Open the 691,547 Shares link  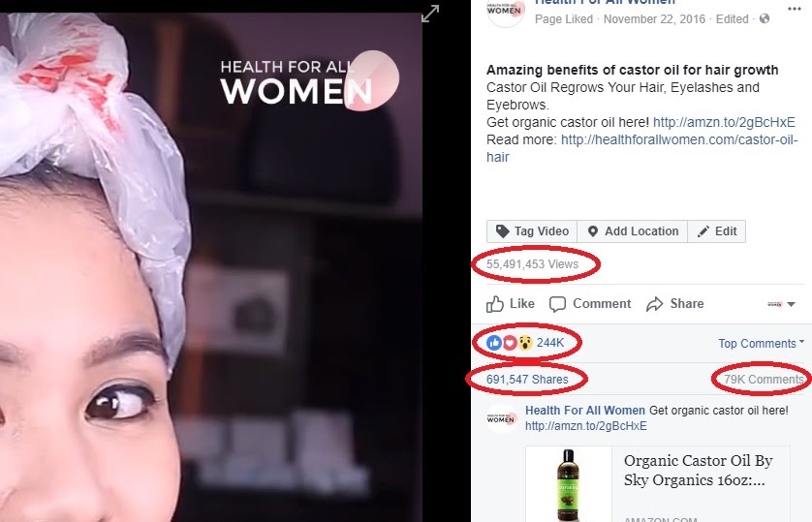click(x=527, y=380)
